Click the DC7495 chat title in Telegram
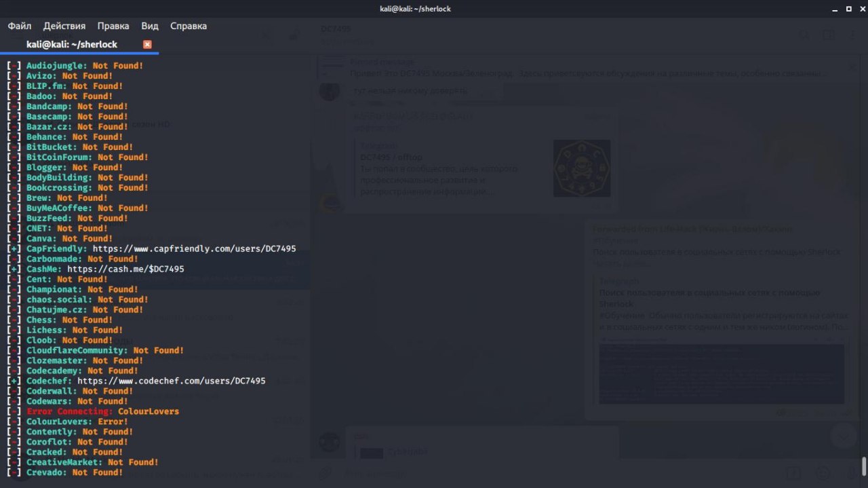The height and width of the screenshot is (488, 868). (x=336, y=29)
